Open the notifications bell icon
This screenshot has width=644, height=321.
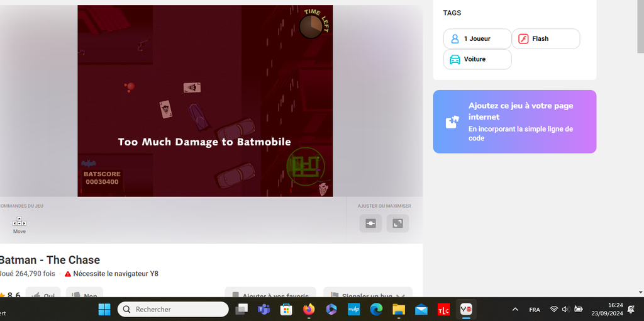tap(631, 310)
